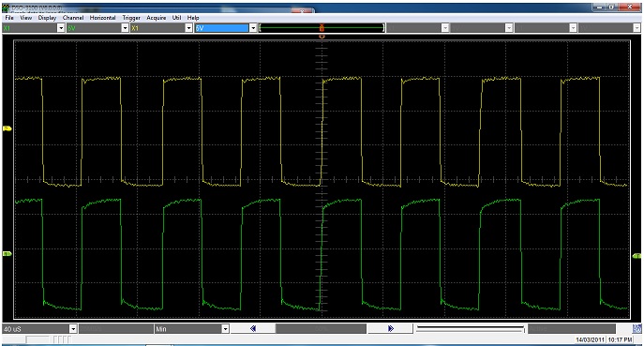The height and width of the screenshot is (346, 644).
Task: Expand the green channel 5V scale dropdown
Action: [x=125, y=28]
